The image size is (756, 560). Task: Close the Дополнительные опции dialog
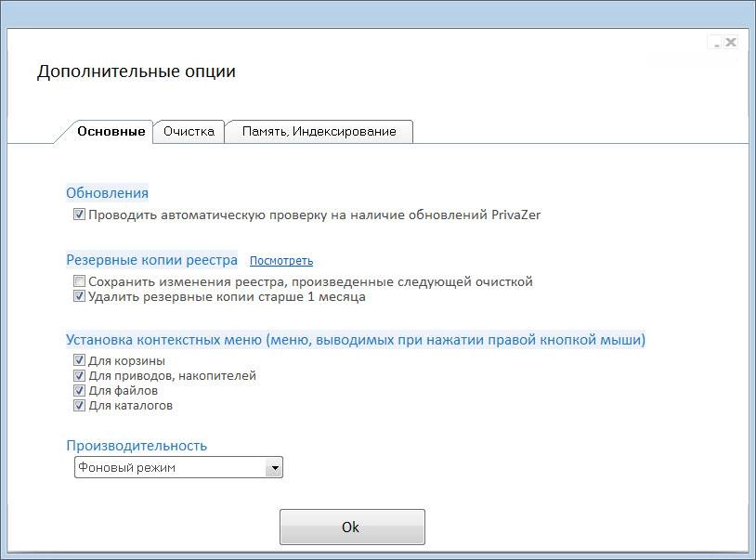(x=731, y=43)
